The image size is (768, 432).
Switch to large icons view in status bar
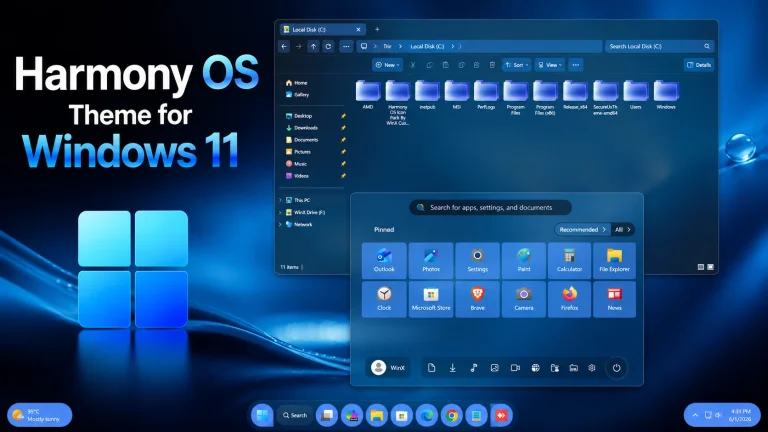coord(710,267)
